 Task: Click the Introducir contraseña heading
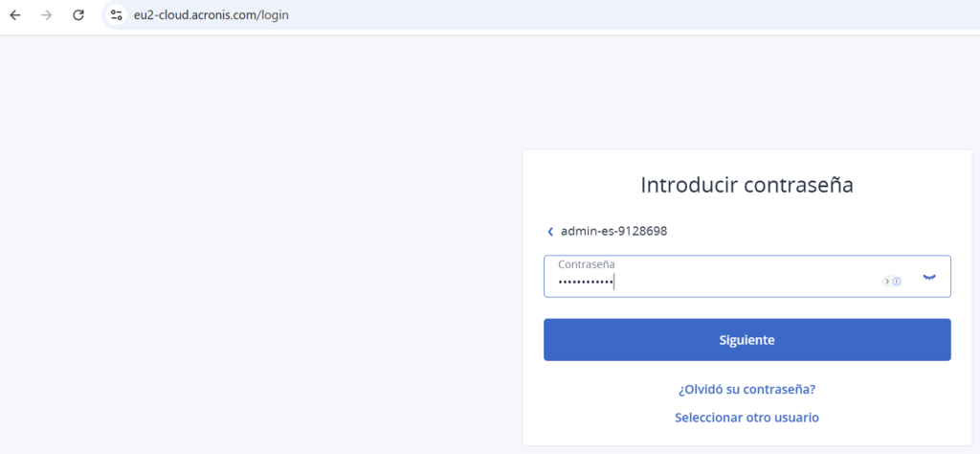[x=746, y=185]
